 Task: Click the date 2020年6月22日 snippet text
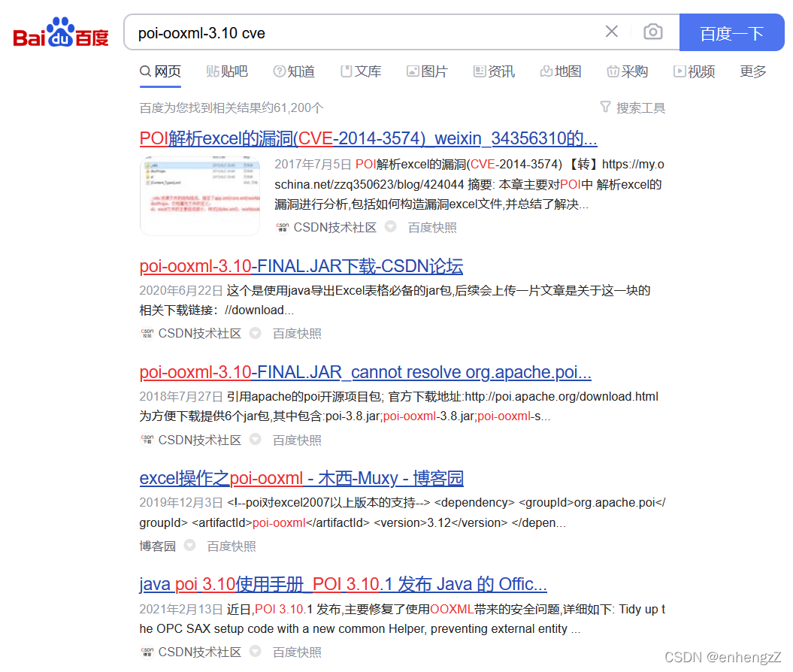(181, 291)
